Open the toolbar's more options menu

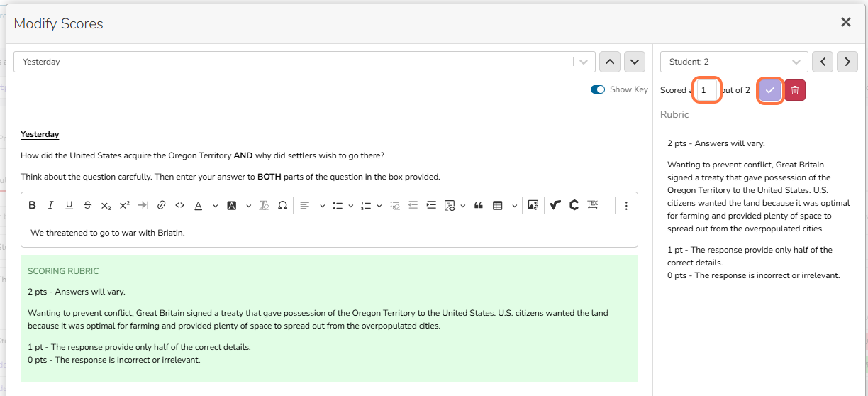626,206
